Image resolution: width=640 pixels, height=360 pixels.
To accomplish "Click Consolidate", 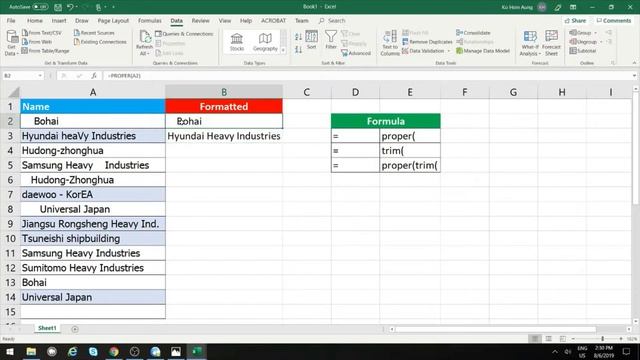I will pos(473,33).
